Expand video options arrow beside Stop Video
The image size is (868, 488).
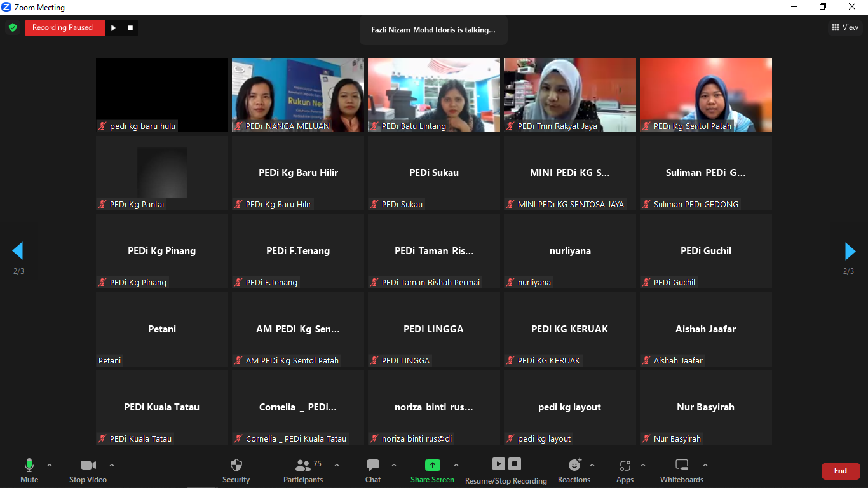(112, 465)
